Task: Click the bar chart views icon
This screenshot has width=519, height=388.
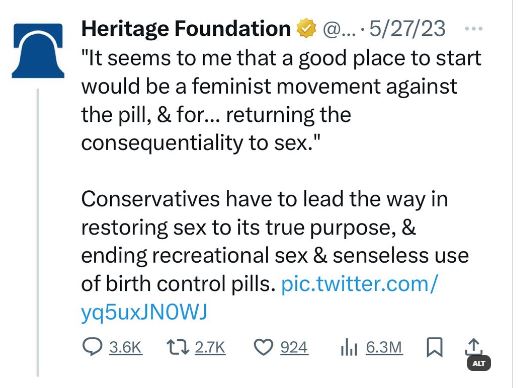Action: tap(349, 347)
